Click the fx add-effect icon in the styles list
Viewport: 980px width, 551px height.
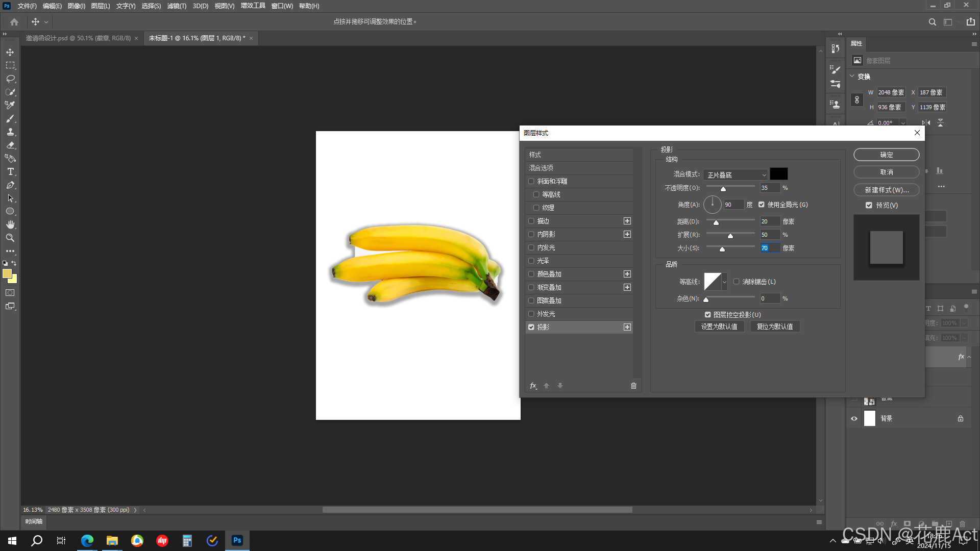tap(533, 386)
